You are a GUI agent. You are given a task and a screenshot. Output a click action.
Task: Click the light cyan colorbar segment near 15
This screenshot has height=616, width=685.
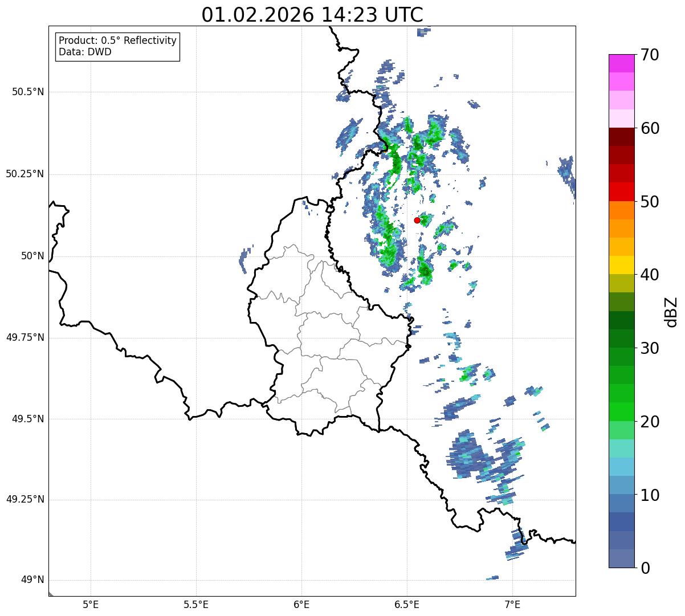(622, 448)
